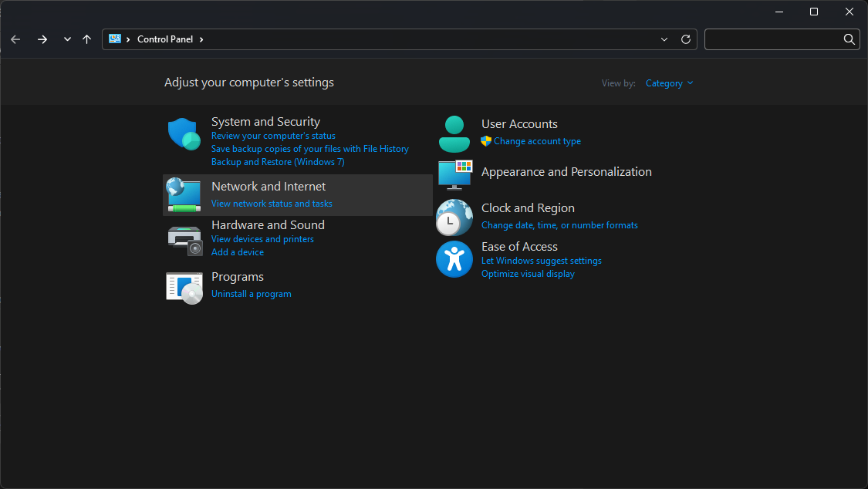Open System and Security category heading

click(x=265, y=122)
